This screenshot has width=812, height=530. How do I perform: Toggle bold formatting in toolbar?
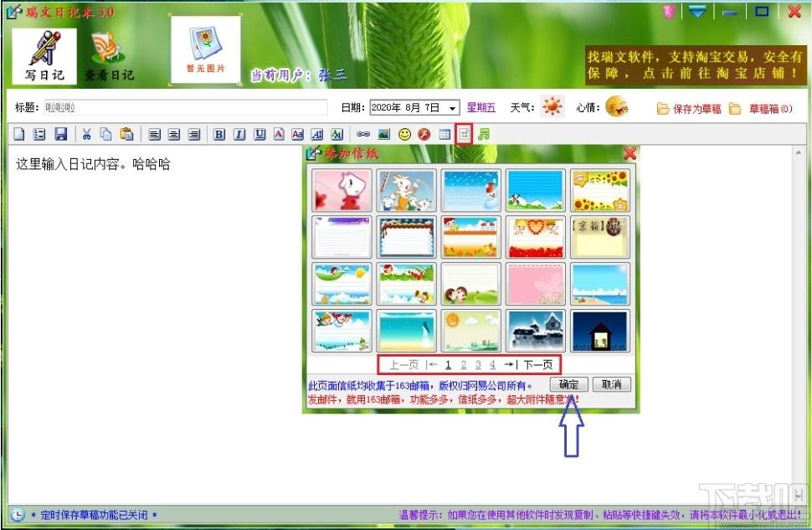click(218, 134)
